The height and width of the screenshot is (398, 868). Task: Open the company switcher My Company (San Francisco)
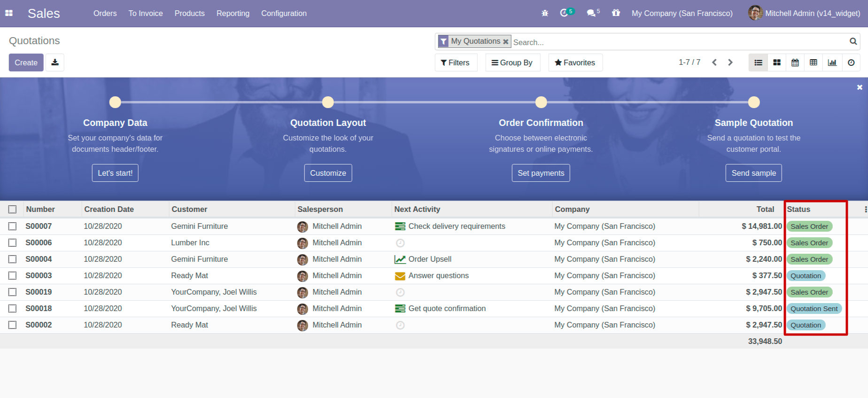coord(682,13)
